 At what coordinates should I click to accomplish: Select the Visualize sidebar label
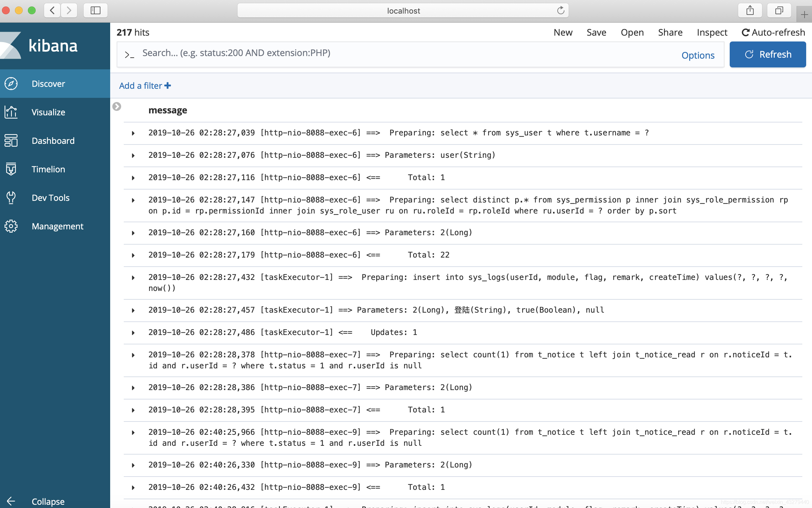48,112
